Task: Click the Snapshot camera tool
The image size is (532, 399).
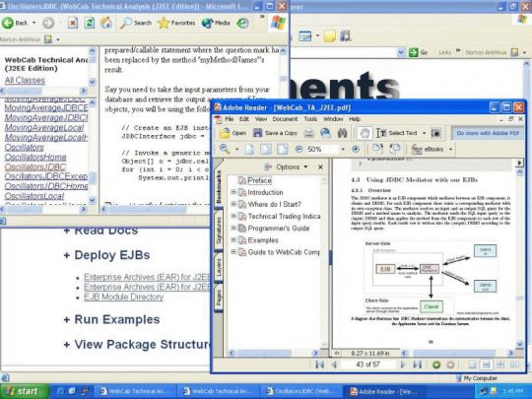Action: [436, 133]
